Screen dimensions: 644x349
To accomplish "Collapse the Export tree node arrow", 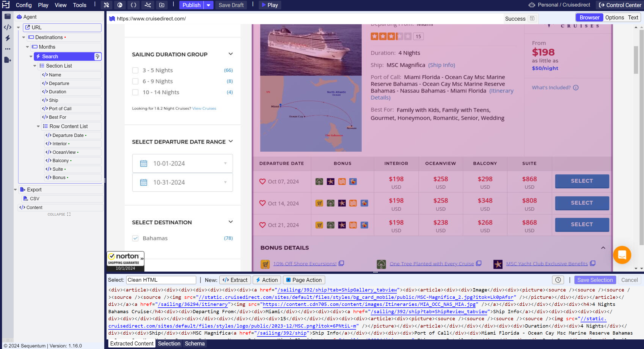I will point(15,190).
